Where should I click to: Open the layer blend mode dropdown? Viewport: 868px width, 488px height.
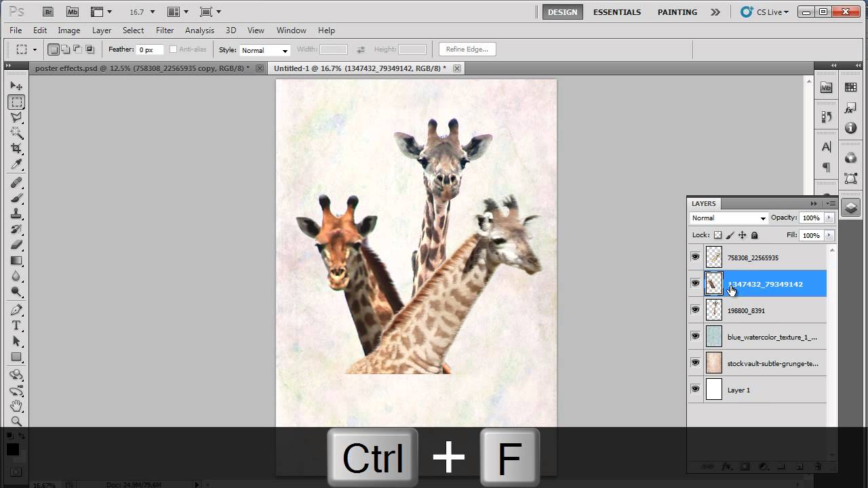(728, 218)
